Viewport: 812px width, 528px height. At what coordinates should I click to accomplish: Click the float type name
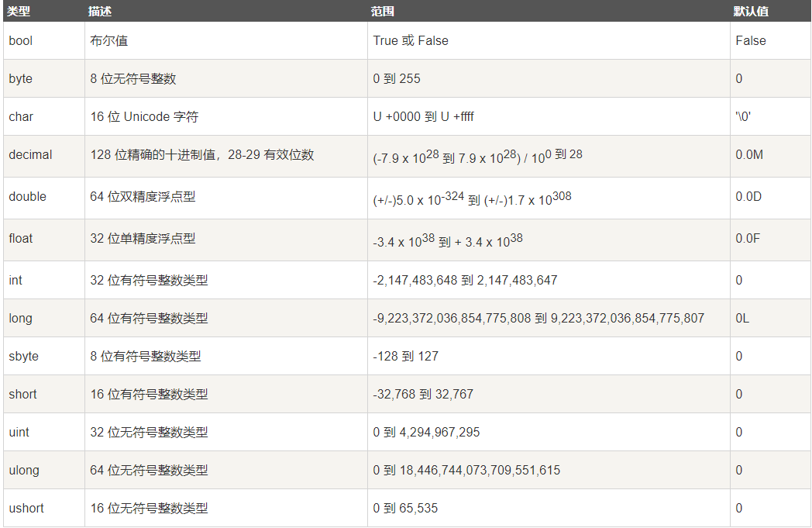pos(21,238)
